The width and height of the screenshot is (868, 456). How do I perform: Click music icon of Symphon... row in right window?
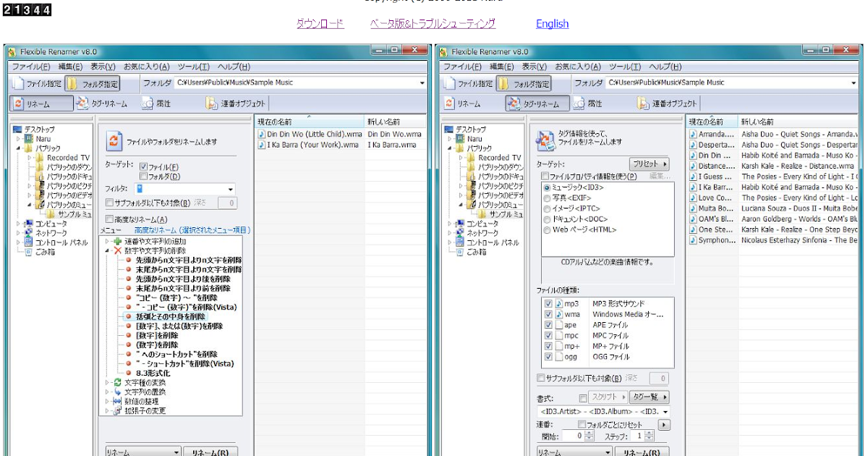point(693,240)
